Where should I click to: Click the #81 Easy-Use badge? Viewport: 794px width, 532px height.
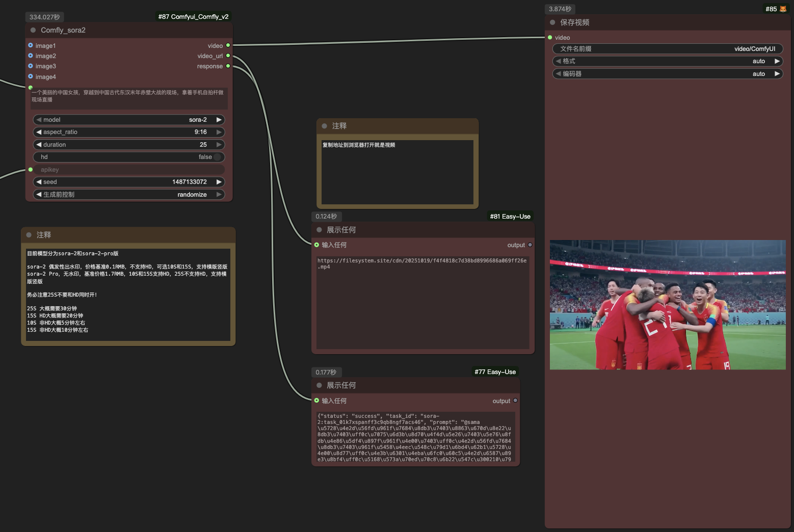(x=510, y=217)
